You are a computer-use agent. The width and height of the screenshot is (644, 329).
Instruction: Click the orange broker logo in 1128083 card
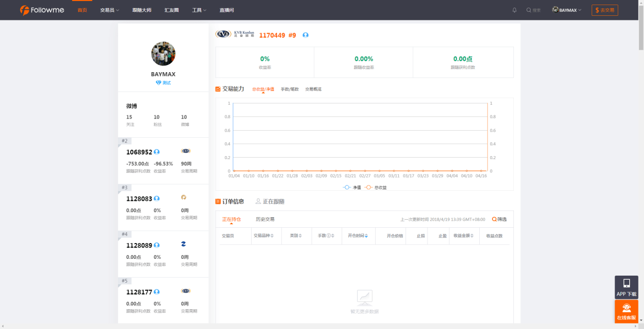(183, 197)
